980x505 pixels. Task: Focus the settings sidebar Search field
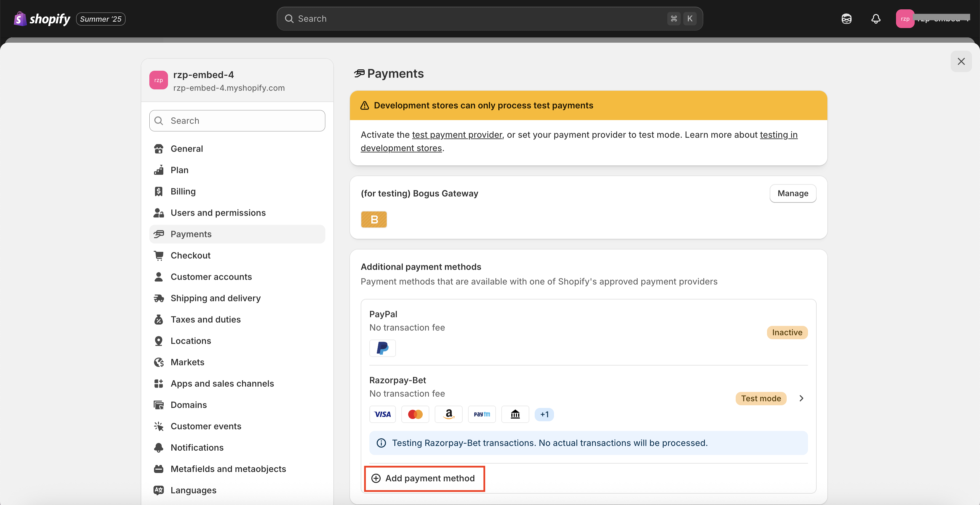[237, 121]
